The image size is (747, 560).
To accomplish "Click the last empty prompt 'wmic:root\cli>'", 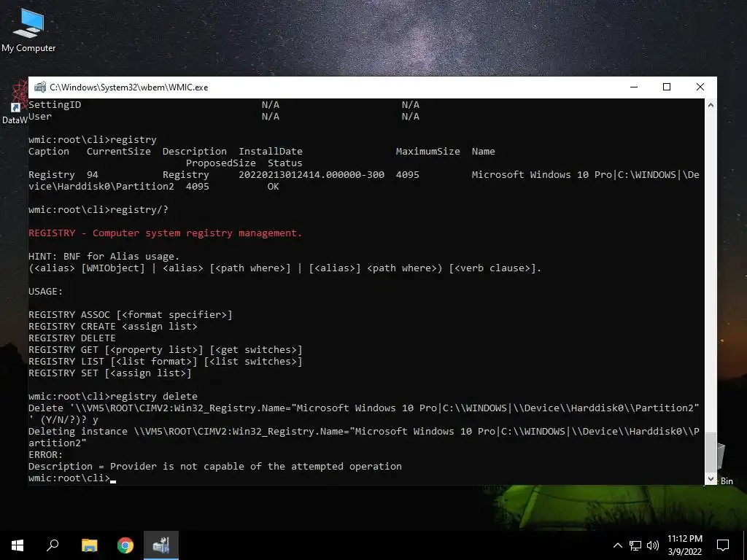I will tap(69, 478).
